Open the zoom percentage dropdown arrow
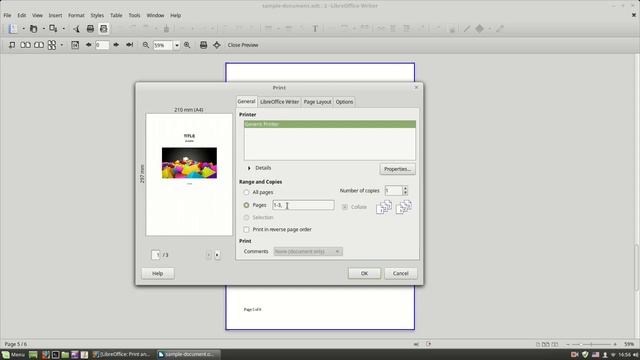Image resolution: width=640 pixels, height=360 pixels. coord(177,45)
